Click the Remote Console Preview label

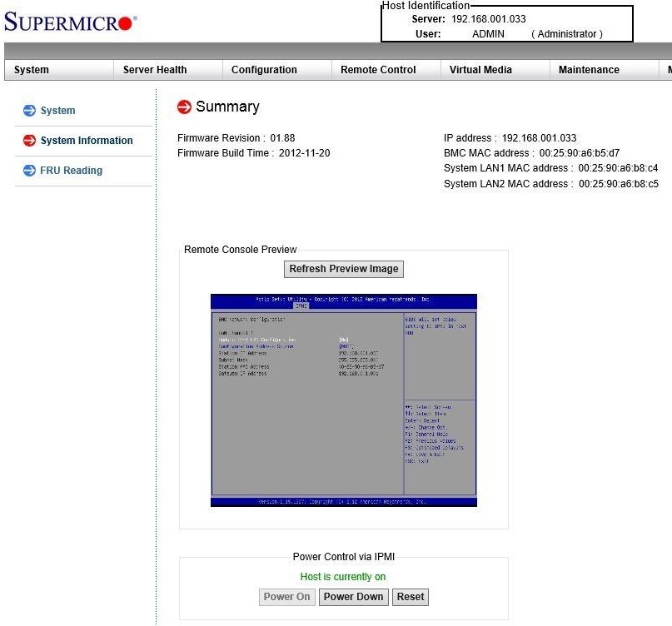point(241,250)
